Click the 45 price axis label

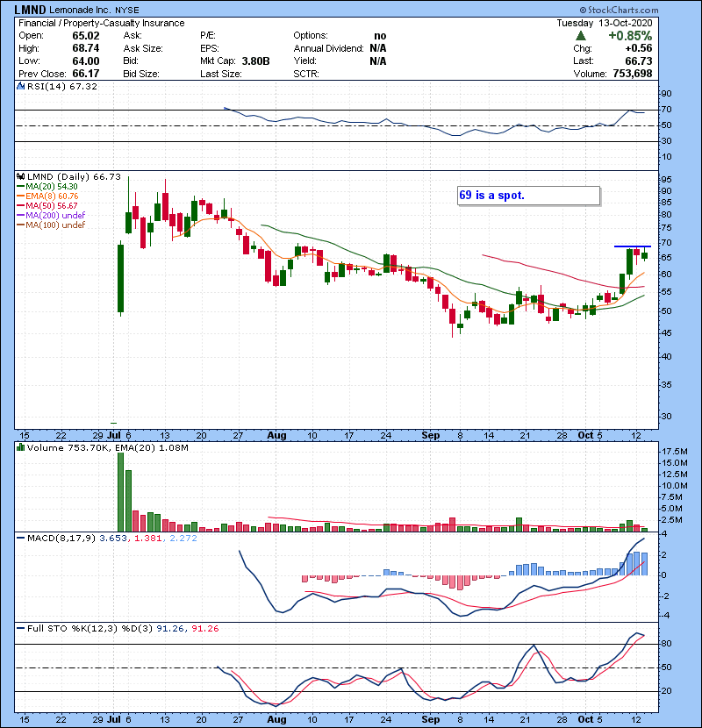point(666,333)
